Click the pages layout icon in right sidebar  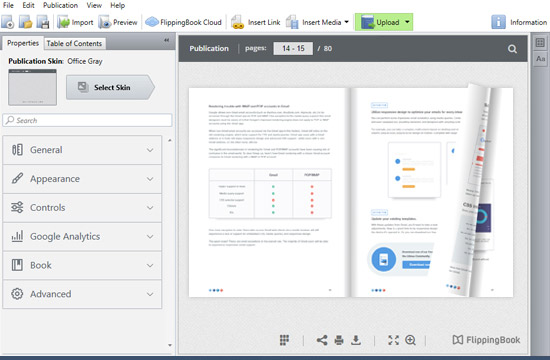(x=540, y=43)
